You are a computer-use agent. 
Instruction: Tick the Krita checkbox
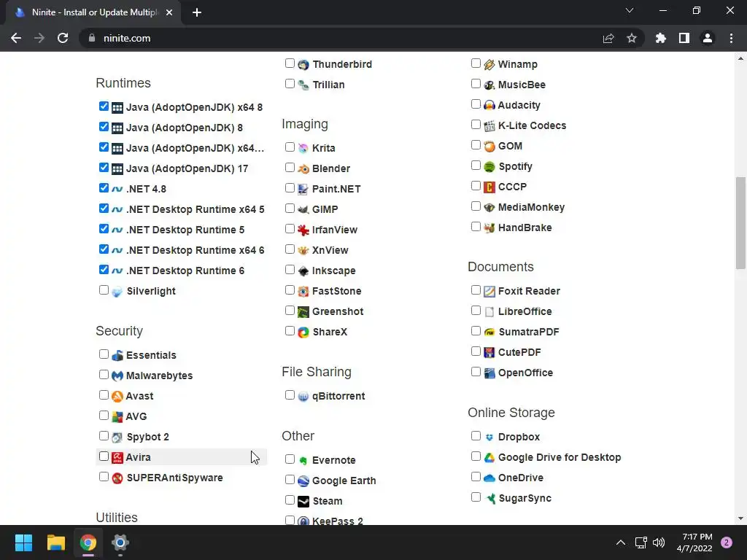point(290,147)
